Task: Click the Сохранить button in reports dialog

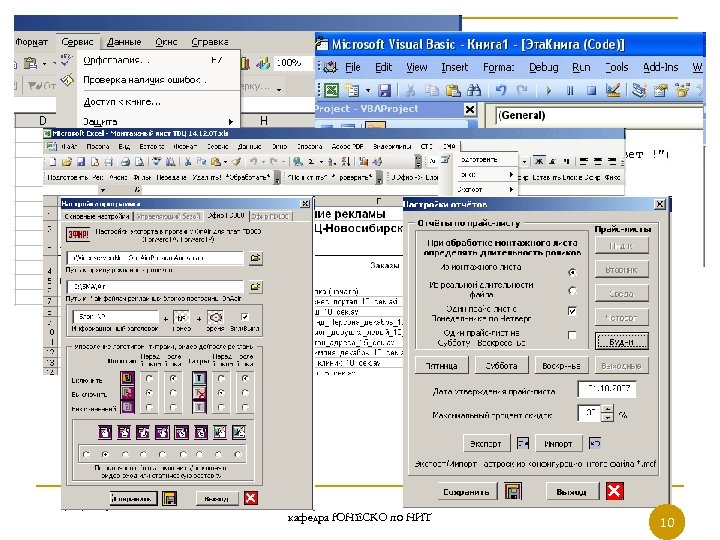Action: tap(466, 492)
